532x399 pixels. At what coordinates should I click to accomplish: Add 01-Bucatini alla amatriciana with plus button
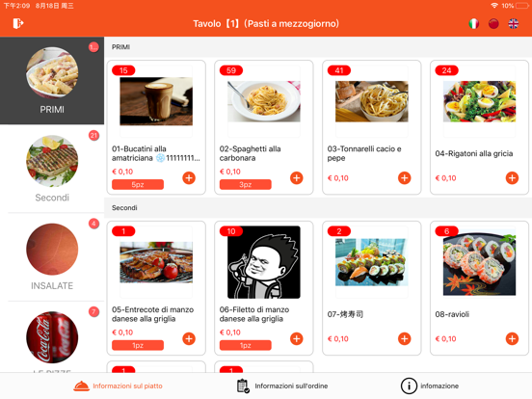(x=189, y=177)
